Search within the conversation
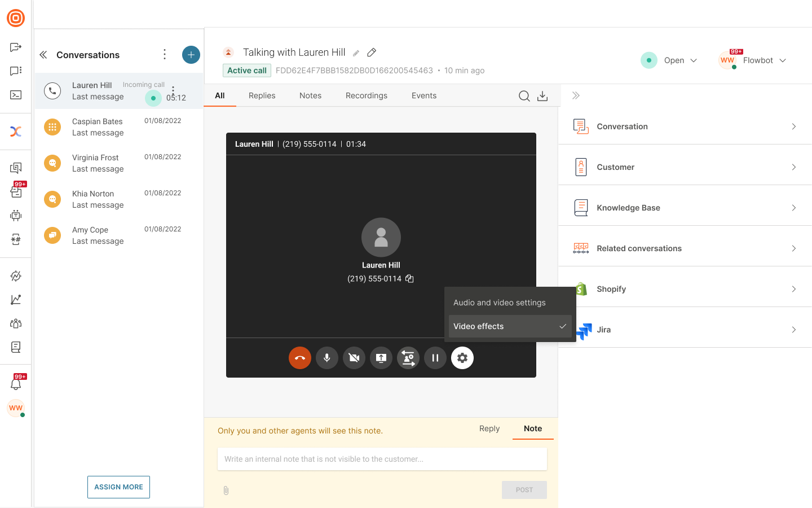Viewport: 812px width, 508px height. (x=524, y=96)
